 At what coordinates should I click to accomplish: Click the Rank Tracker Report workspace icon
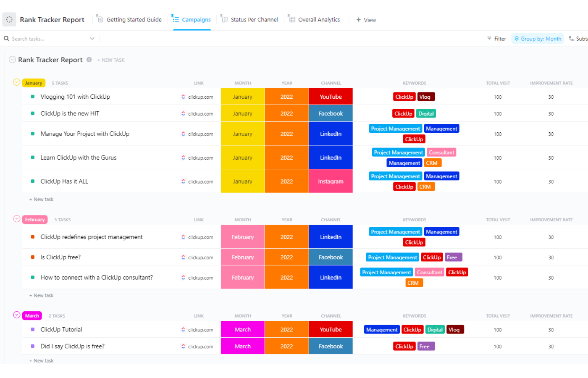pyautogui.click(x=9, y=19)
